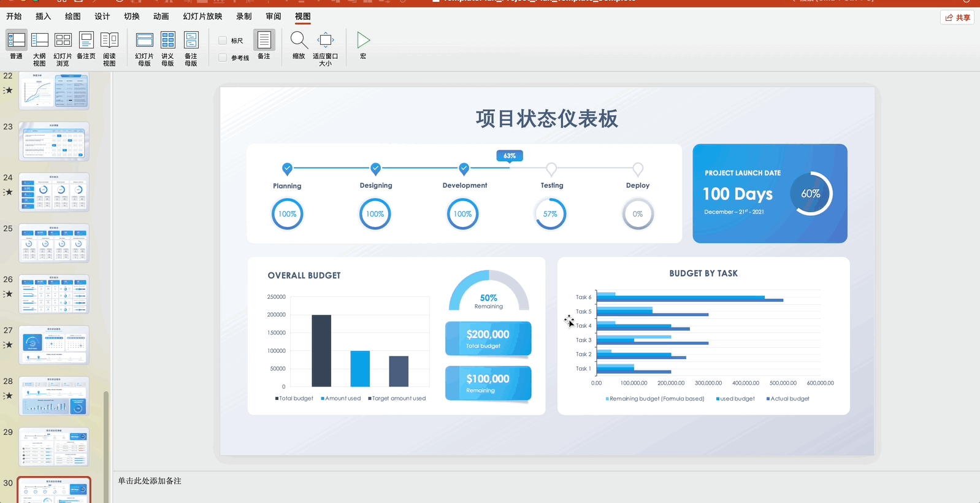Select slide 26 thumbnail
Screen dimensions: 980x503
coord(54,294)
